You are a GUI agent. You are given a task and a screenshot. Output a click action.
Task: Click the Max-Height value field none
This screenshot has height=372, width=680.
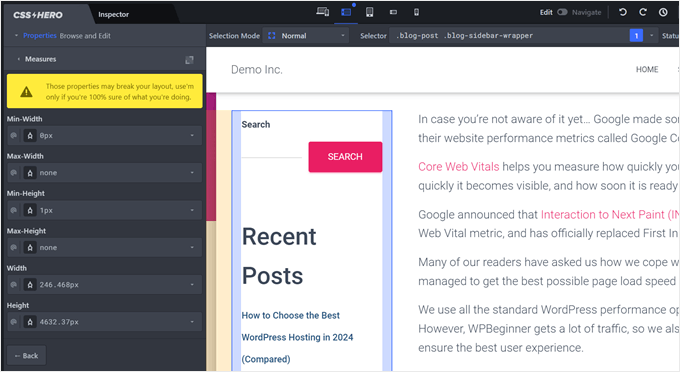point(104,248)
